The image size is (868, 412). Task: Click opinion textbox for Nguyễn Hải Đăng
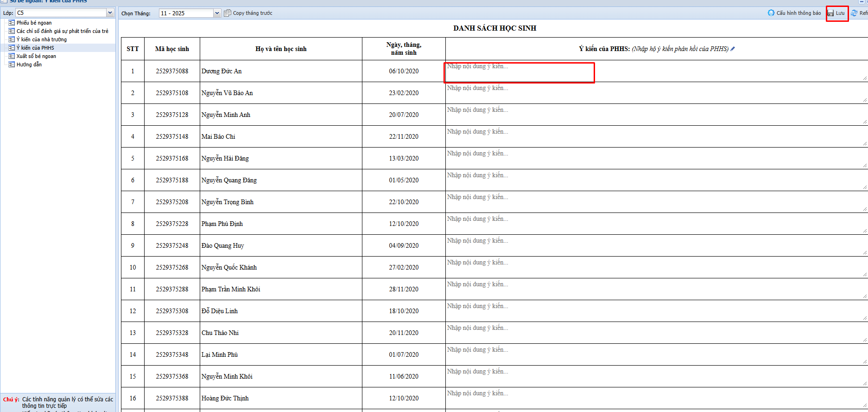[657, 159]
